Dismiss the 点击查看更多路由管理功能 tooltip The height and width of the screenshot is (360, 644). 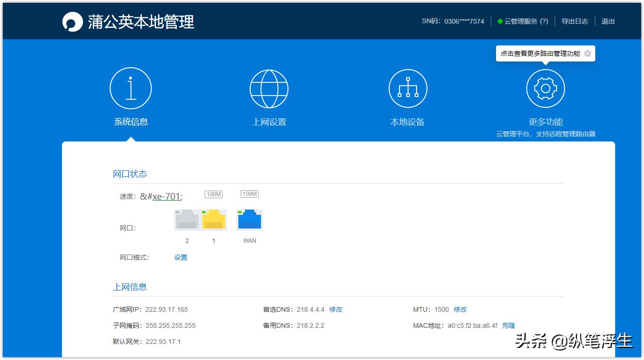point(588,53)
